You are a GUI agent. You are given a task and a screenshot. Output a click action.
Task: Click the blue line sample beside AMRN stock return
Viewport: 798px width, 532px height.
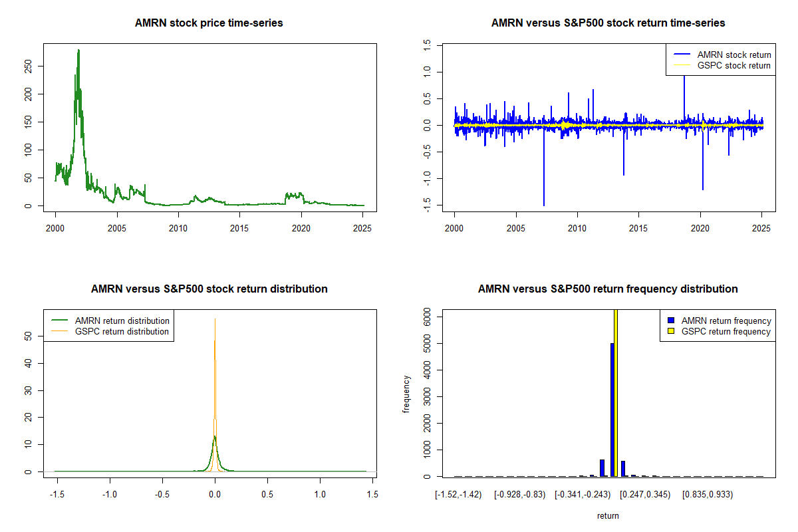coord(682,55)
